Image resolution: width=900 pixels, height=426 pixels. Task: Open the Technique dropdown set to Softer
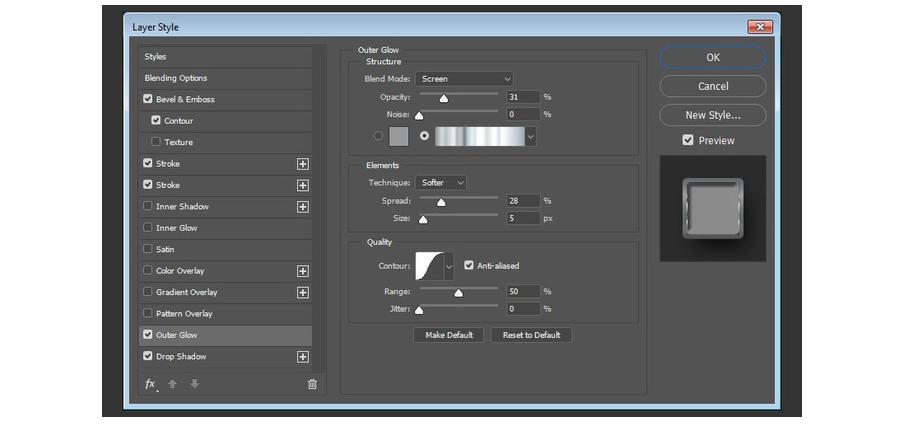click(442, 183)
